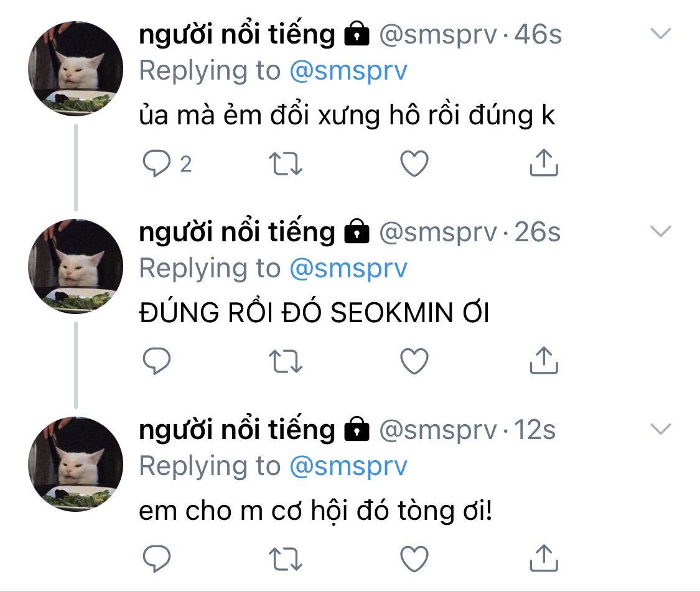
Task: Share the tweet posted 26s ago
Action: click(543, 360)
